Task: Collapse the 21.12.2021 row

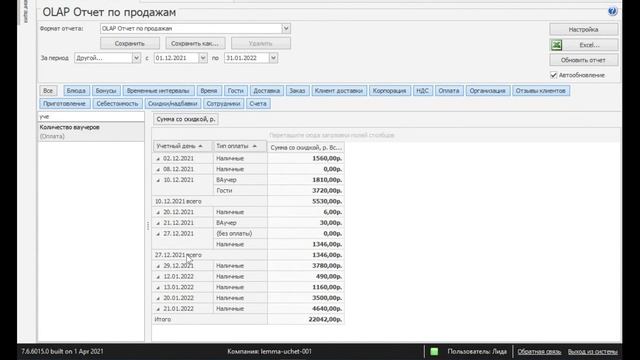Action: click(158, 223)
